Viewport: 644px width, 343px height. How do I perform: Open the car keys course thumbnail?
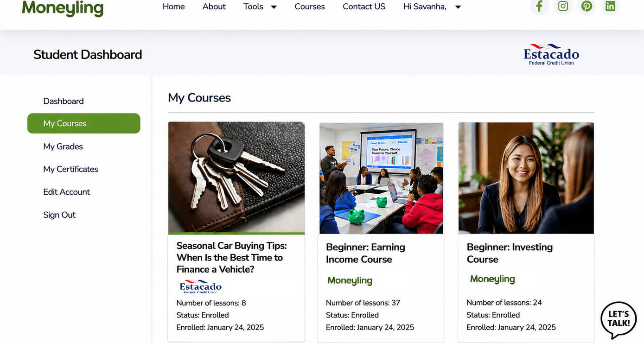[x=236, y=178]
